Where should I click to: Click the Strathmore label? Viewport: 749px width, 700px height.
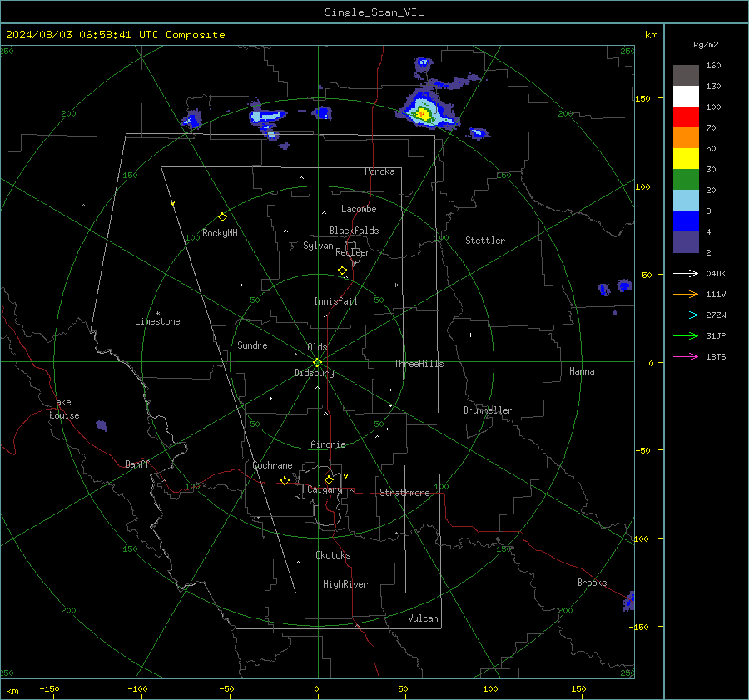(404, 493)
